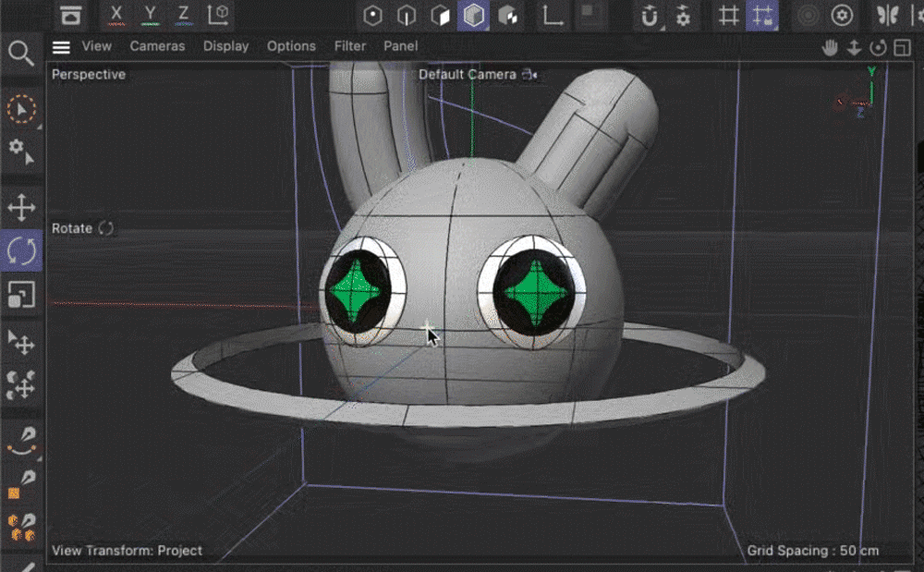Open the Filter menu

coord(350,46)
